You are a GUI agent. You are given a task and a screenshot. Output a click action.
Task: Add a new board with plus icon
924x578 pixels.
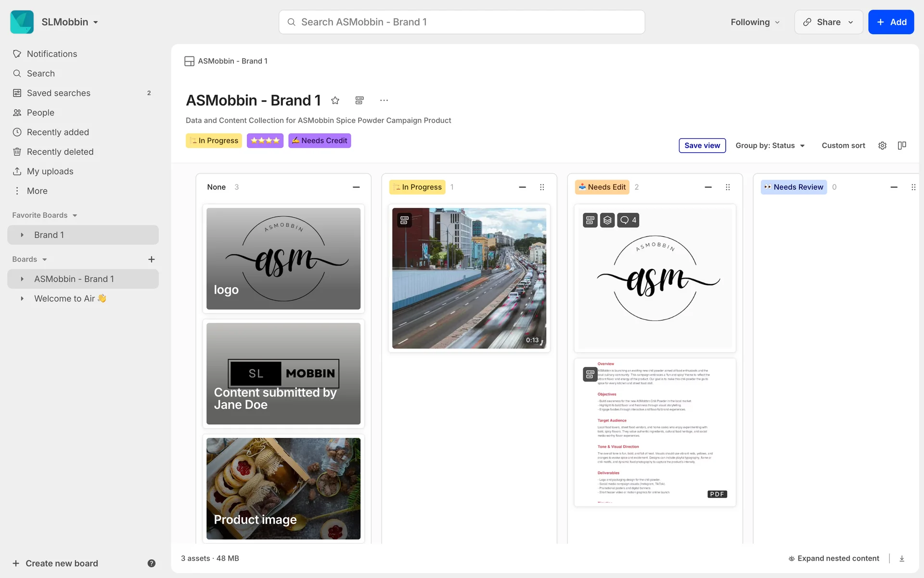click(151, 259)
